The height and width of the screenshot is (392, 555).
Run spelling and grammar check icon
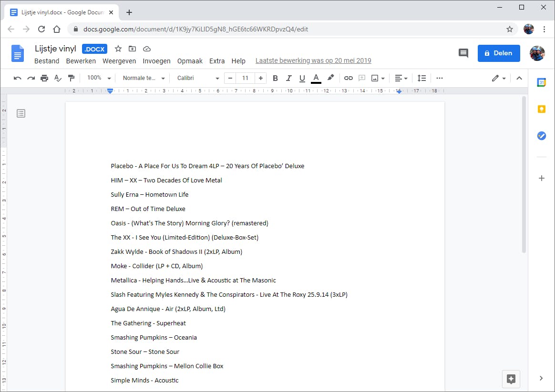click(x=58, y=78)
